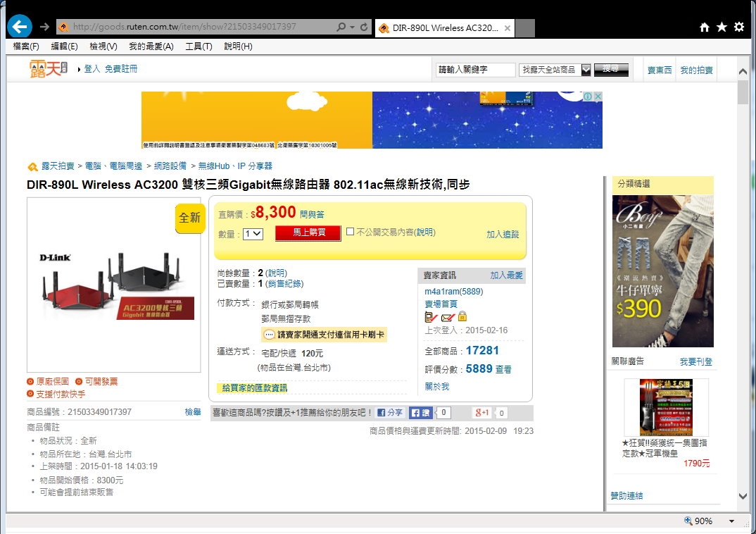
Task: Open the 關於我 about me link
Action: click(437, 386)
